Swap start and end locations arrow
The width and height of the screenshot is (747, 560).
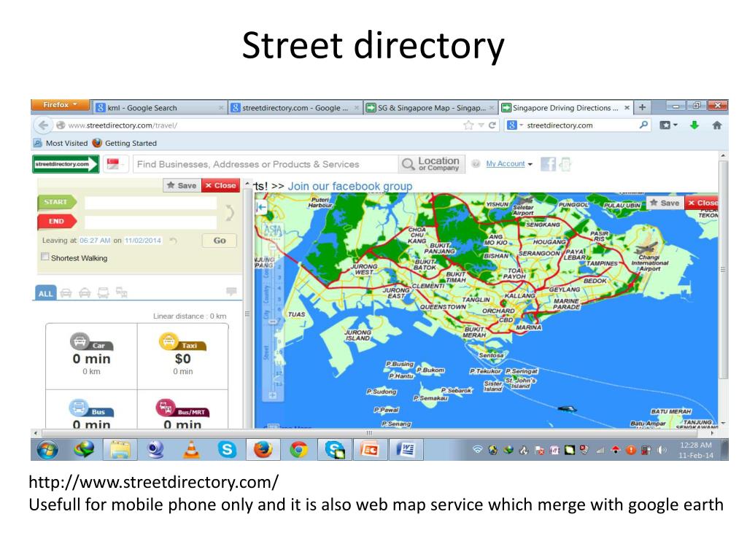coord(230,212)
